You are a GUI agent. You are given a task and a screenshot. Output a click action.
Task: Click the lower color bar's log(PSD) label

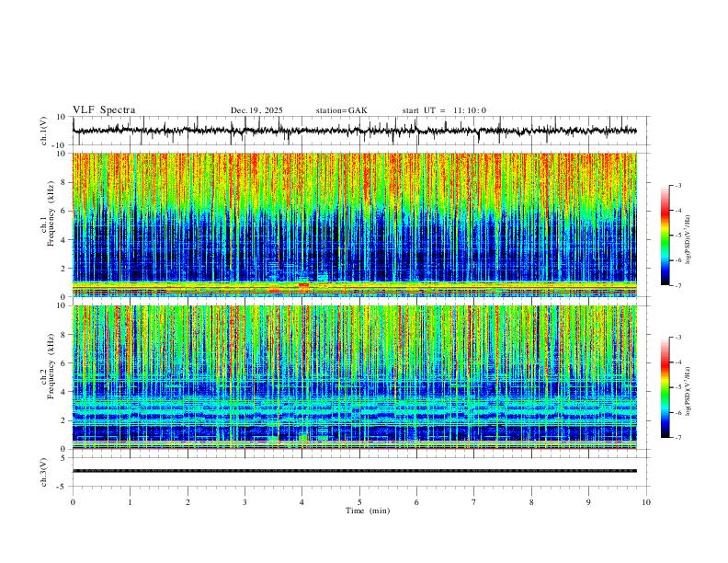click(x=688, y=391)
